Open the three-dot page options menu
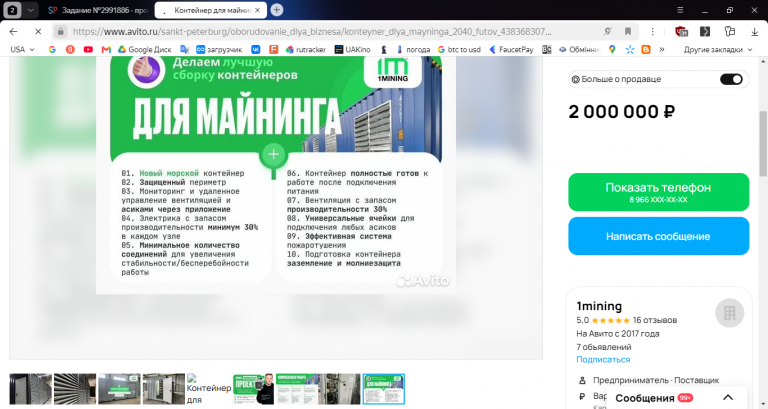768x409 pixels. (x=652, y=31)
